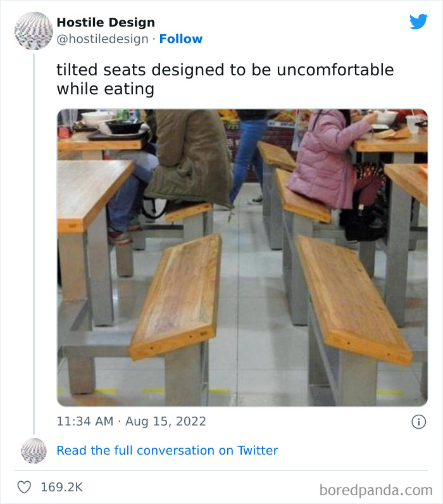Click the boredpanda.com watermark
Screen dimensions: 443x504
(x=376, y=489)
